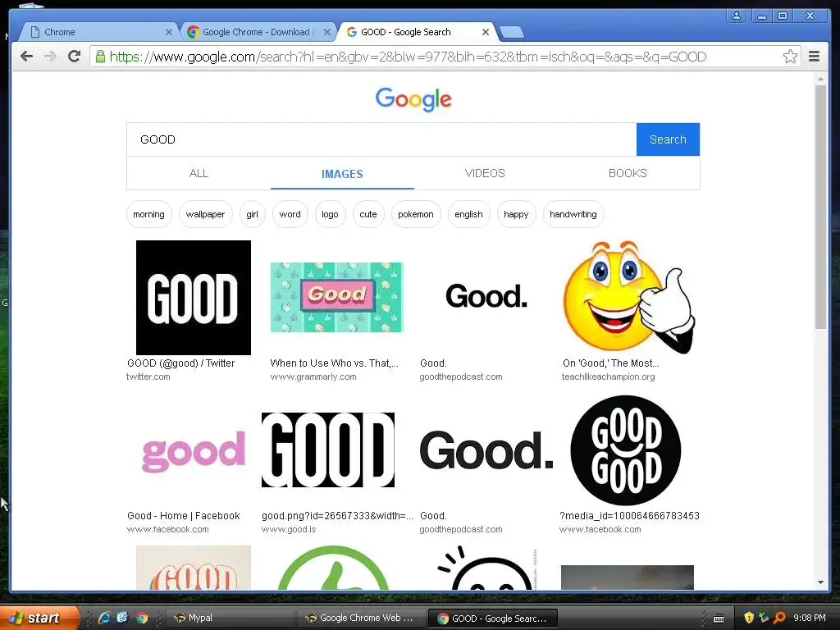The height and width of the screenshot is (630, 840).
Task: Open the pink lowercase good image
Action: coord(194,450)
